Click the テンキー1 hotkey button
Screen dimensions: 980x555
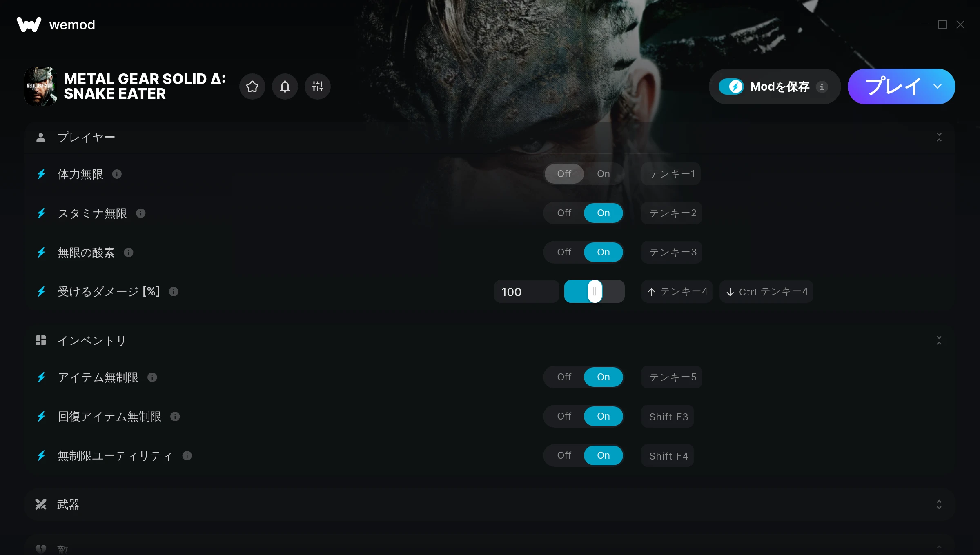(671, 174)
